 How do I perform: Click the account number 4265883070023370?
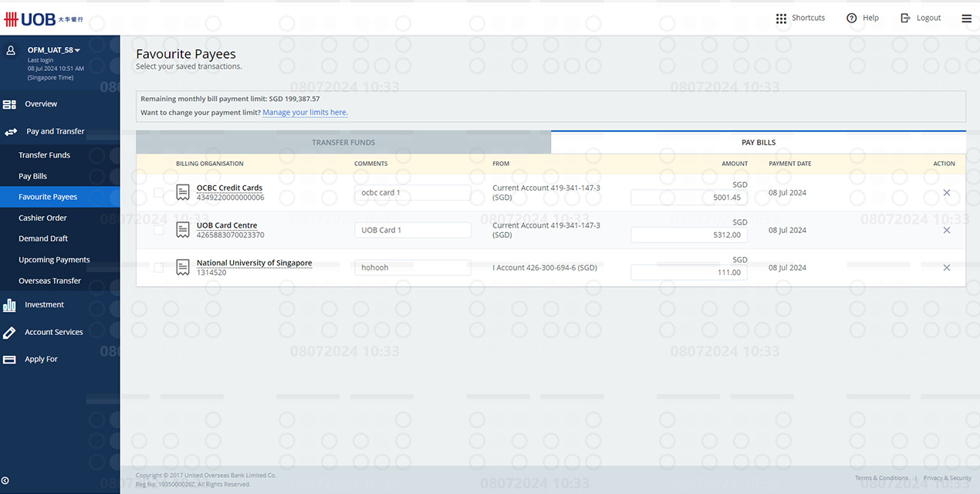tap(231, 235)
